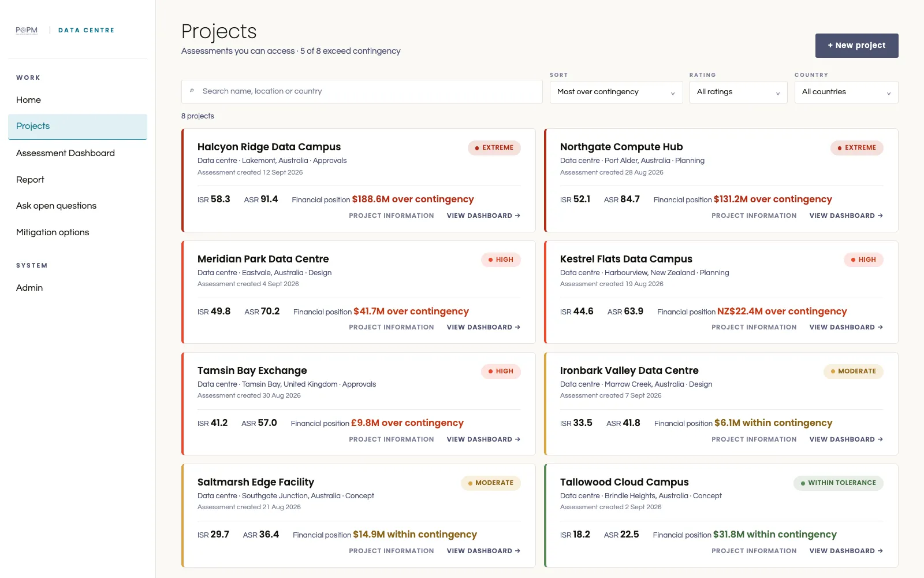View dashboard for Saltmarsh Edge Facility
This screenshot has height=578, width=924.
pyautogui.click(x=483, y=551)
